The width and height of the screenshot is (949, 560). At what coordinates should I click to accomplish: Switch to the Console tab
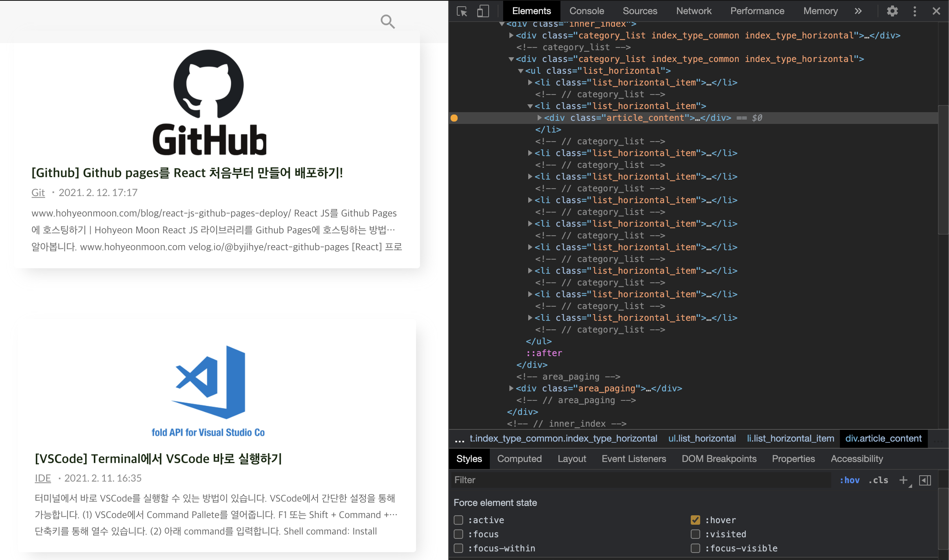(586, 11)
